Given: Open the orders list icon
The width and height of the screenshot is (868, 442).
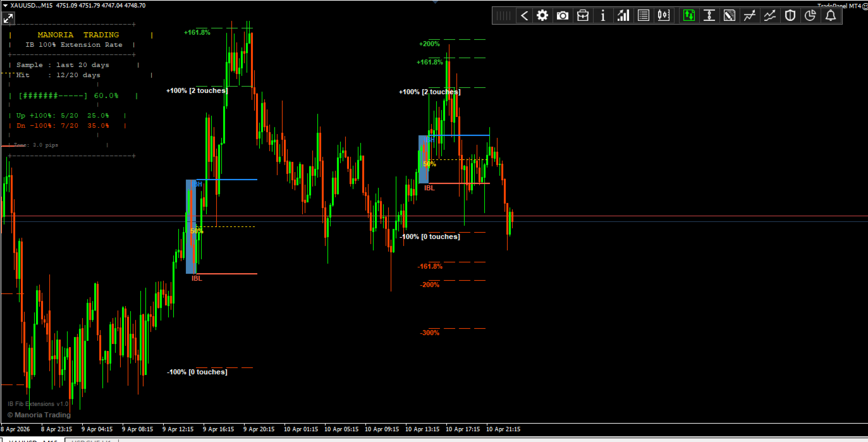Looking at the screenshot, I should point(644,16).
